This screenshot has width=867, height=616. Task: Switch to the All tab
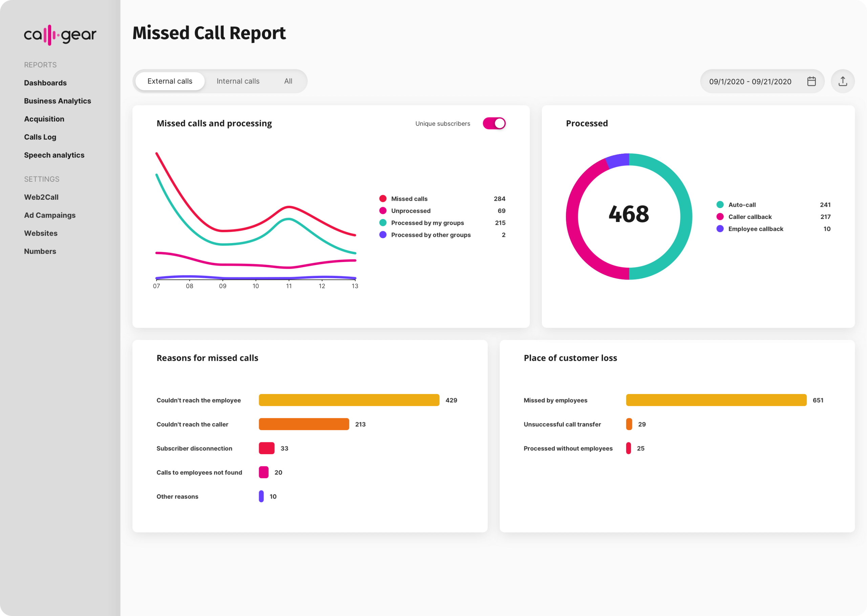(x=288, y=81)
